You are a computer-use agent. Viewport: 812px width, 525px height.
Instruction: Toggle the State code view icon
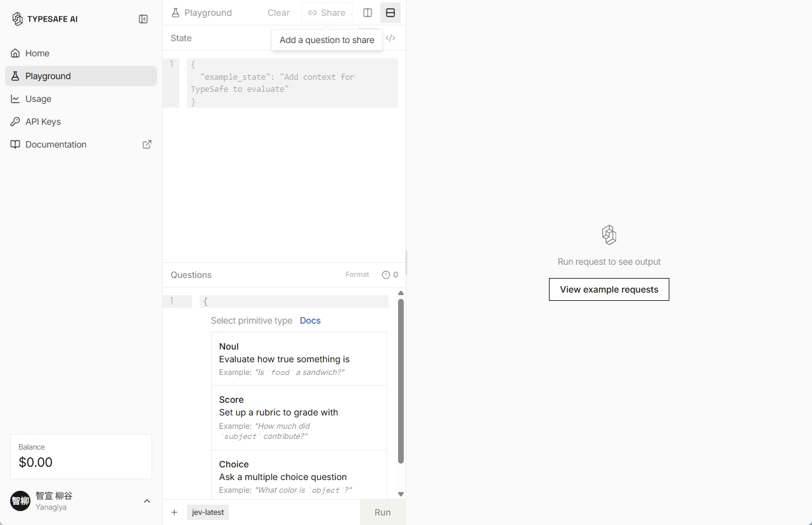point(391,38)
